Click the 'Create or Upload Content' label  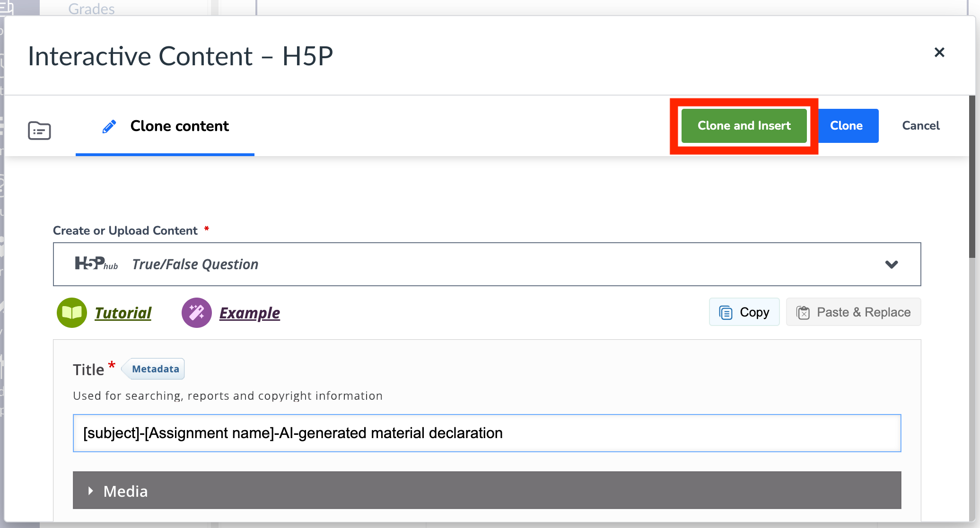point(125,230)
